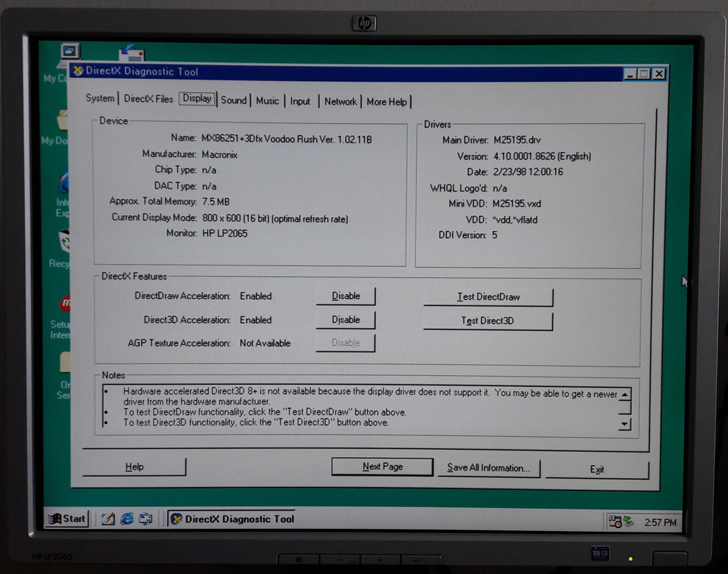Open the Input tab
The height and width of the screenshot is (574, 728).
click(x=300, y=101)
